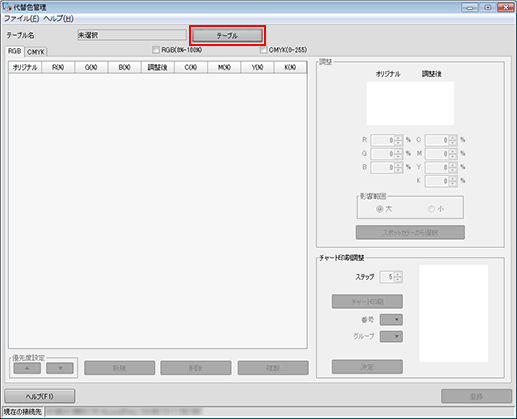
Task: Move priority down with the ▼ button
Action: pos(60,368)
